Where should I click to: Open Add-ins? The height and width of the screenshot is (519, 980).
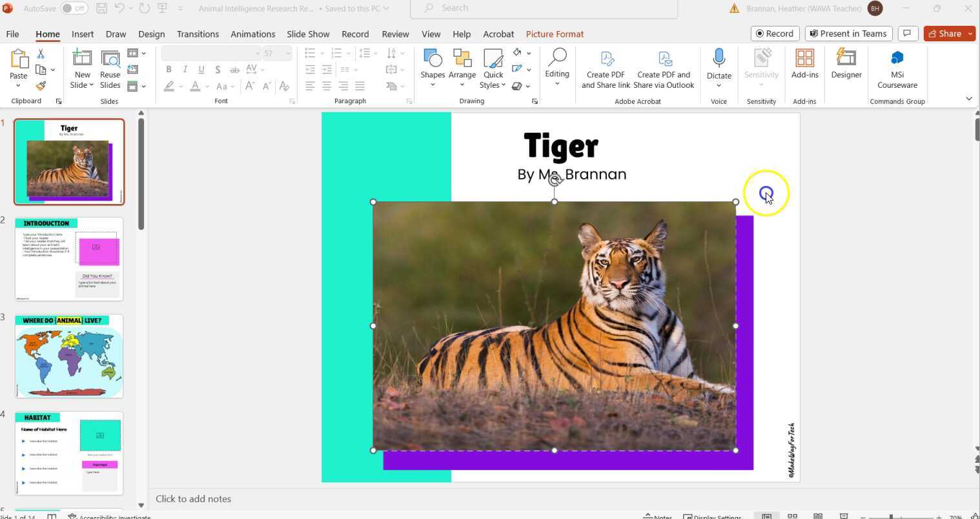click(x=804, y=65)
